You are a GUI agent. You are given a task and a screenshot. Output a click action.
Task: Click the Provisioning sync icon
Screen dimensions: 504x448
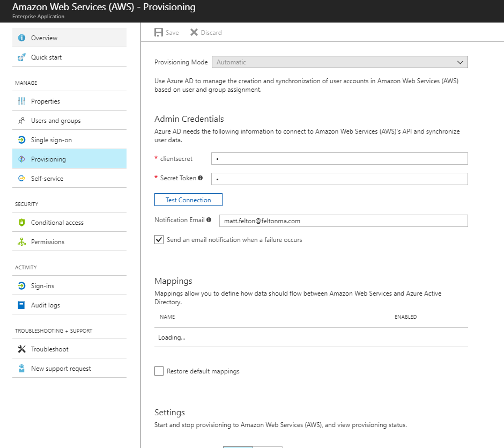point(21,159)
